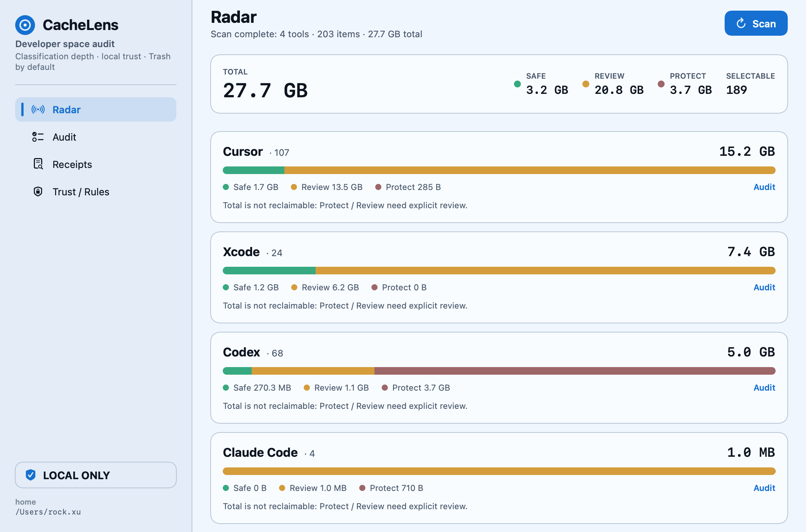Open Audit link for Cursor
The image size is (806, 532).
(x=764, y=187)
